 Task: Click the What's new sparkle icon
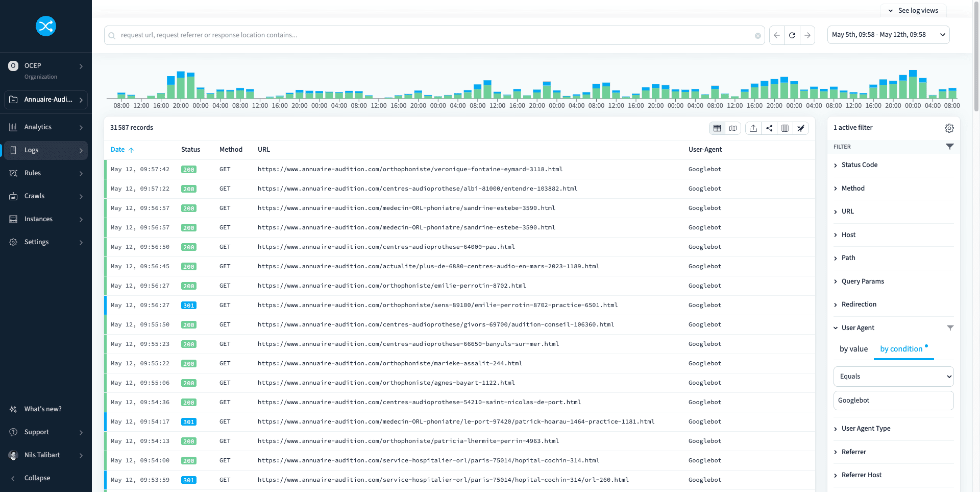point(13,409)
